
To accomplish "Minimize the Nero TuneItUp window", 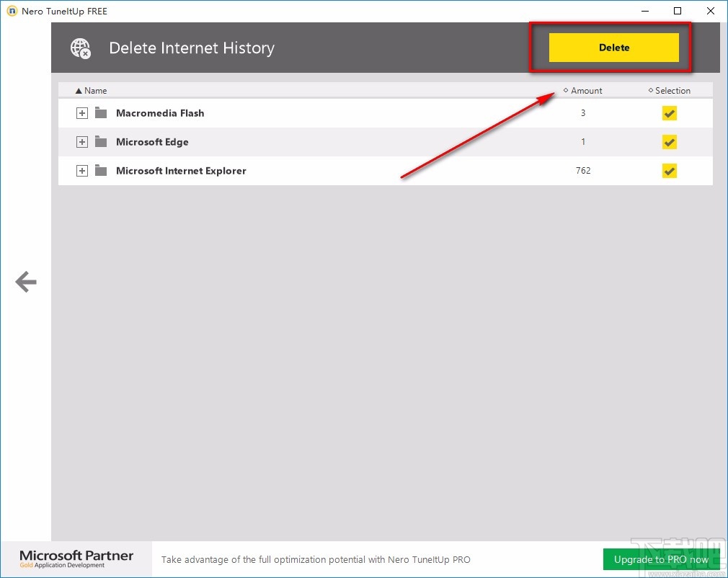I will (x=645, y=11).
